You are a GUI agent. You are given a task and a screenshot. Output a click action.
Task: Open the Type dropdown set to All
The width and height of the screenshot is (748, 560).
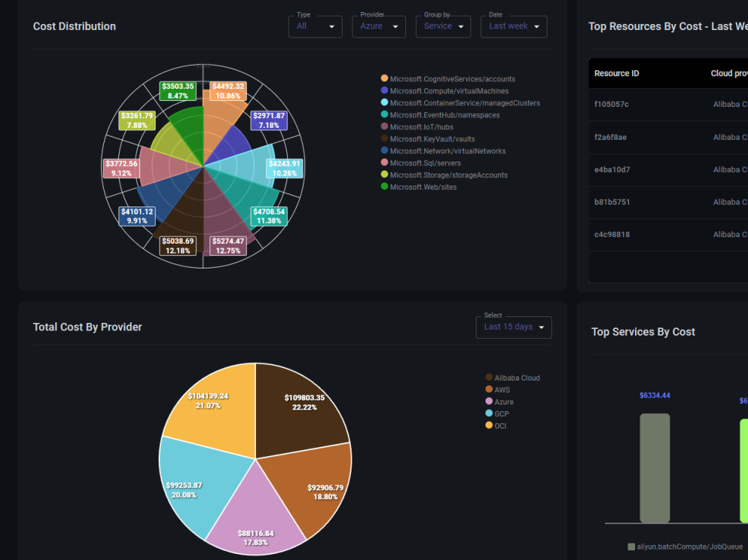click(x=315, y=27)
